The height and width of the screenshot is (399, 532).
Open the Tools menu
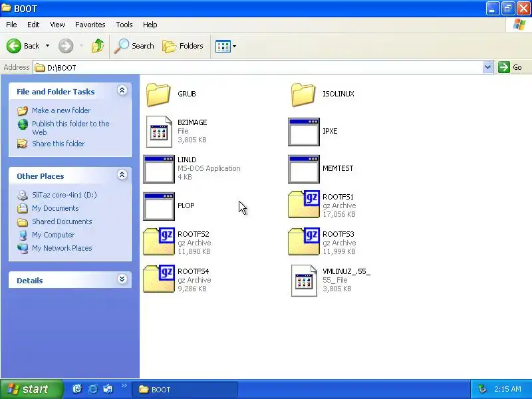(124, 25)
